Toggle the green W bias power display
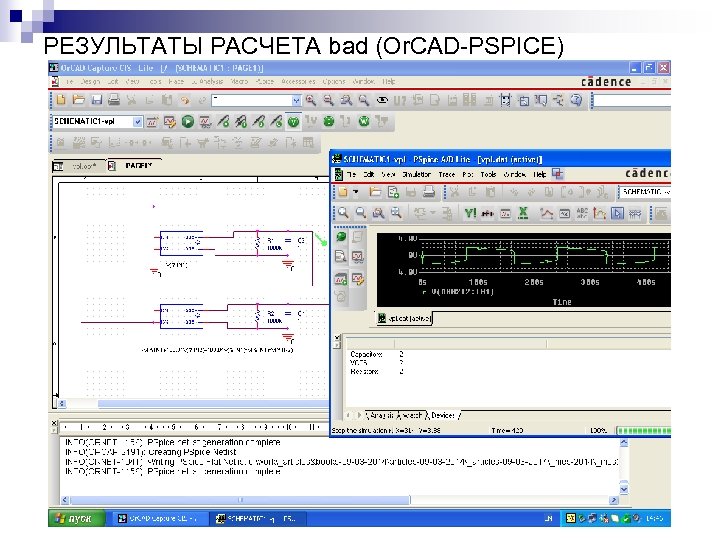Image resolution: width=720 pixels, height=540 pixels. coord(364,122)
